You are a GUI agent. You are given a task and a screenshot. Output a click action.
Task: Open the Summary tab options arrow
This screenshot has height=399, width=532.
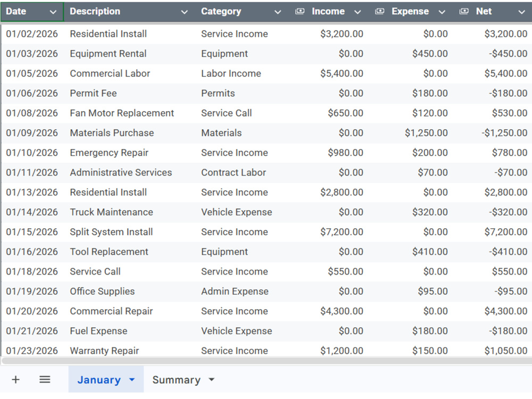point(211,380)
